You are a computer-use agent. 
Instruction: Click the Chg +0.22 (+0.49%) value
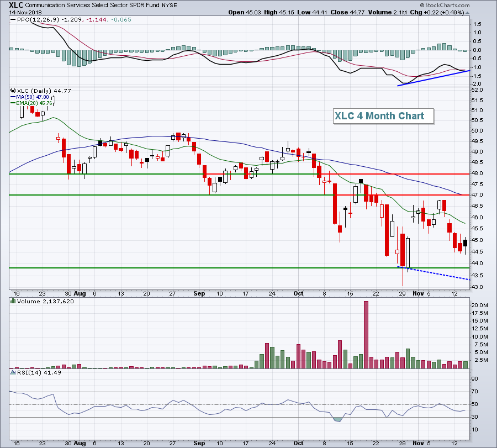point(437,12)
